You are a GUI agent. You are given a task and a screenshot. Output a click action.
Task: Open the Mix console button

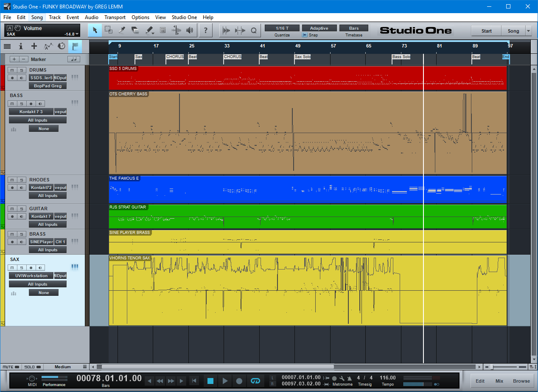[x=499, y=381]
